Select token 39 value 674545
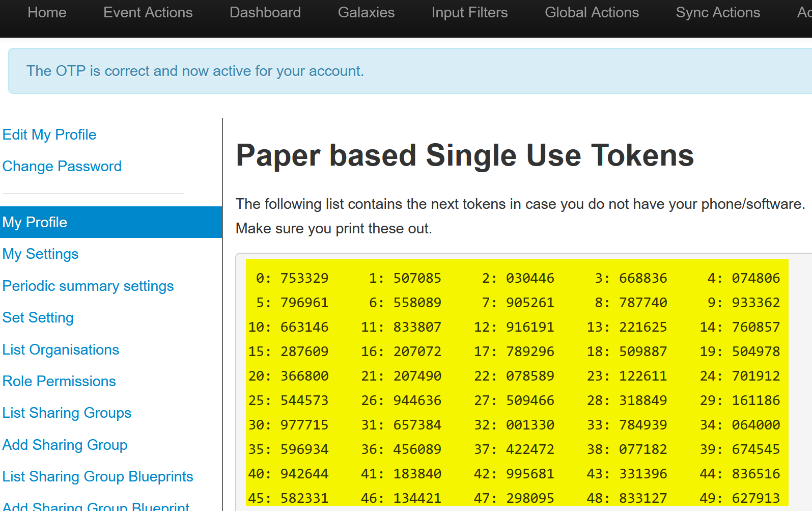This screenshot has width=812, height=511. click(756, 449)
